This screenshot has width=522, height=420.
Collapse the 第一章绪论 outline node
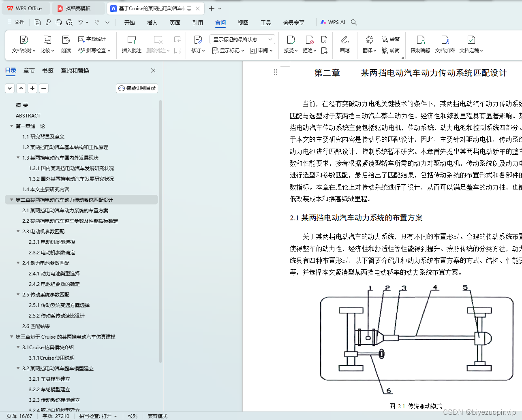pos(11,126)
